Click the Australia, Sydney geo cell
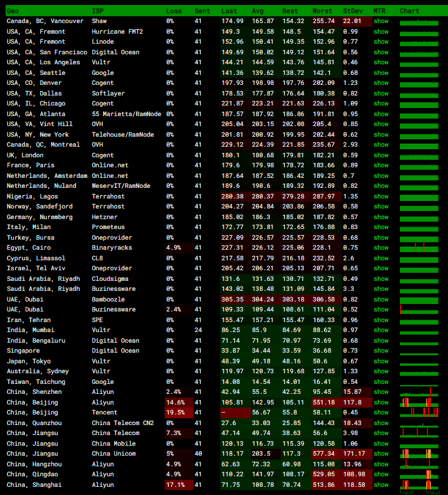The height and width of the screenshot is (495, 448). (38, 371)
